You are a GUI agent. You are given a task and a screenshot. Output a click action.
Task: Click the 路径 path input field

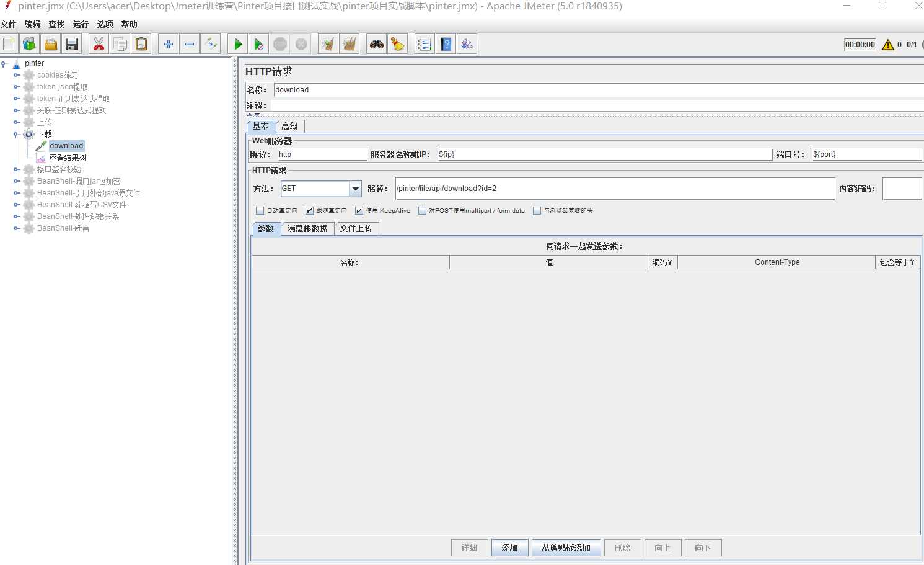(x=615, y=189)
